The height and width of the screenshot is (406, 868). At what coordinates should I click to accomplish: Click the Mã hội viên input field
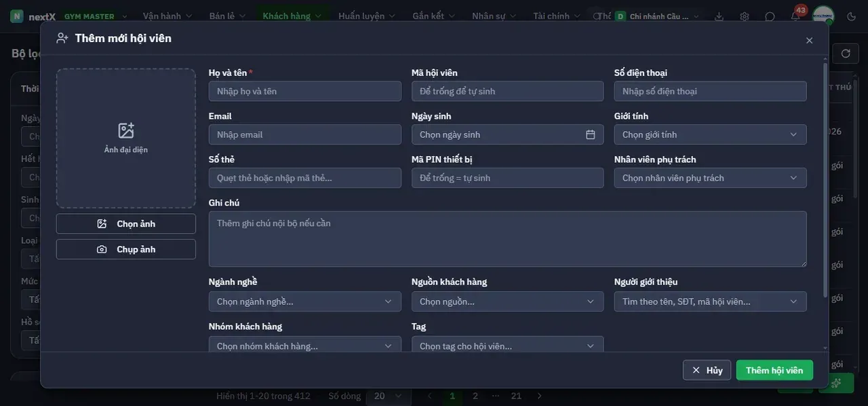pos(508,91)
